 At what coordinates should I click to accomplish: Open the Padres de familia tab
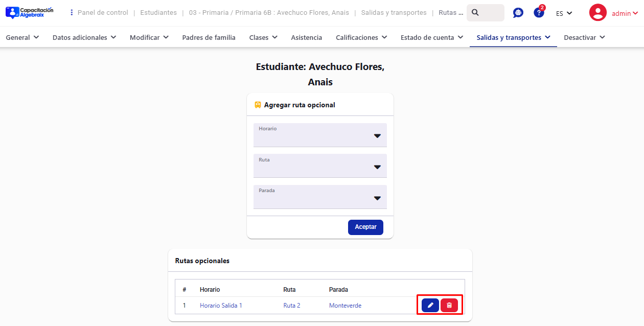click(x=209, y=37)
